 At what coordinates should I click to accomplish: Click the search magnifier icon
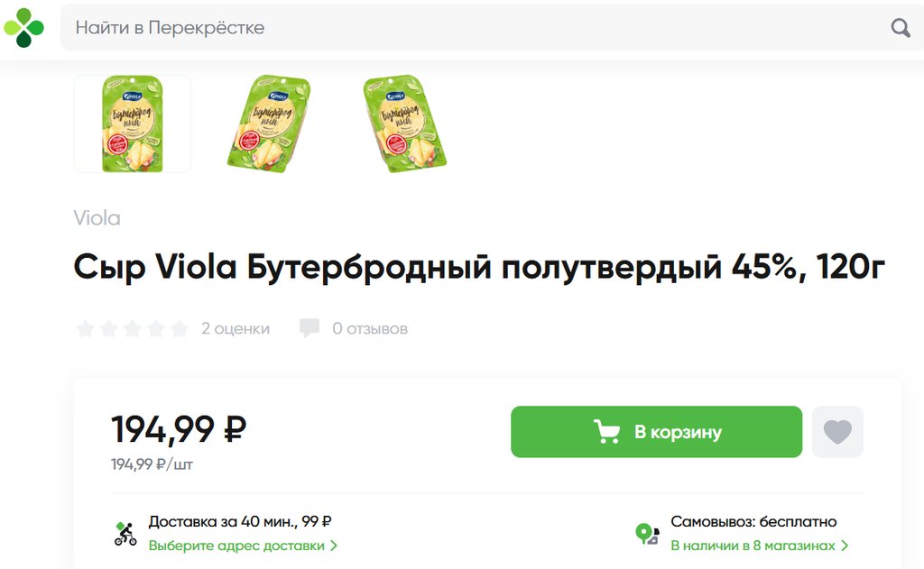tap(900, 28)
